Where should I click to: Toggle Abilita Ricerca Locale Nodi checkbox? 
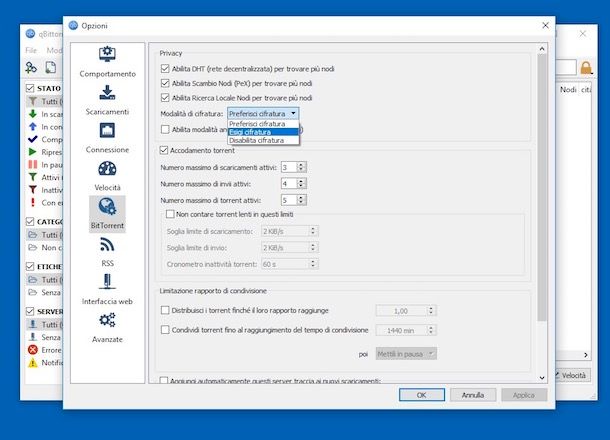coord(165,98)
